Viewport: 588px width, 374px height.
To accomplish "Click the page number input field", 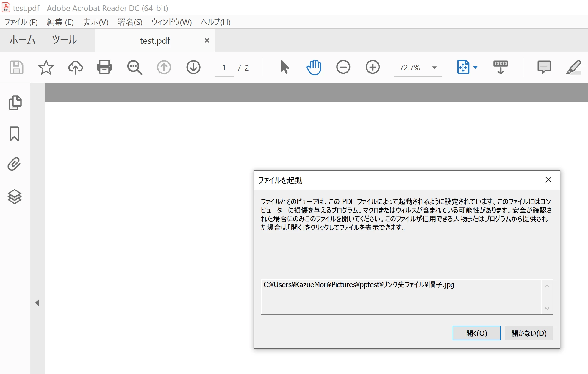I will (224, 68).
